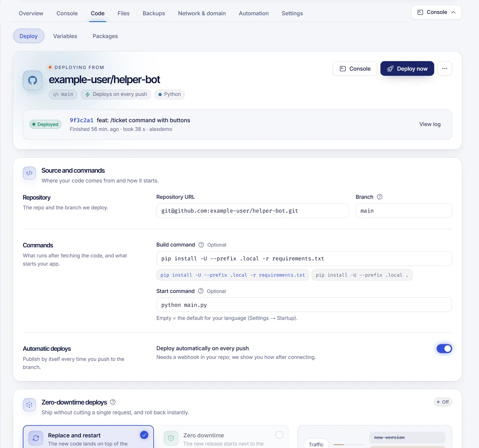This screenshot has height=448, width=479.
Task: Open the top navigation Console tab
Action: [67, 13]
